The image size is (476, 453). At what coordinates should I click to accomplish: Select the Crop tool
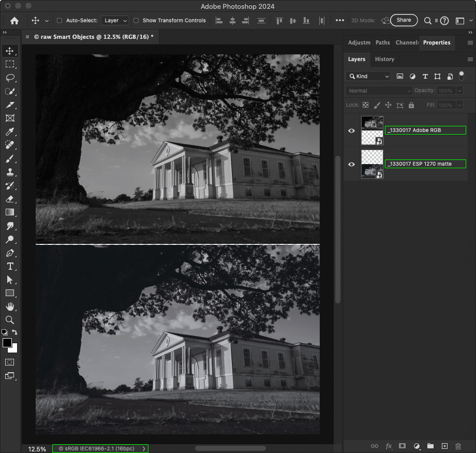tap(10, 105)
